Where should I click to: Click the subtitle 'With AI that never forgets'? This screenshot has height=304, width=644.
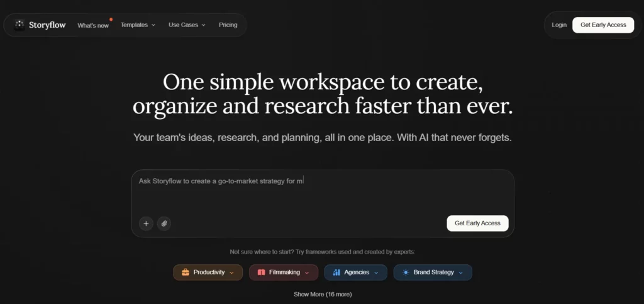(454, 138)
